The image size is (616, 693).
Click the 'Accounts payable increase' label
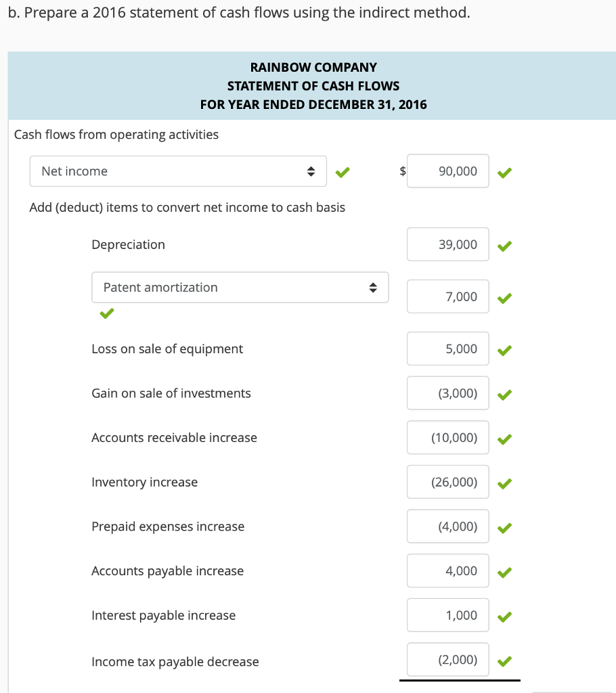point(168,571)
